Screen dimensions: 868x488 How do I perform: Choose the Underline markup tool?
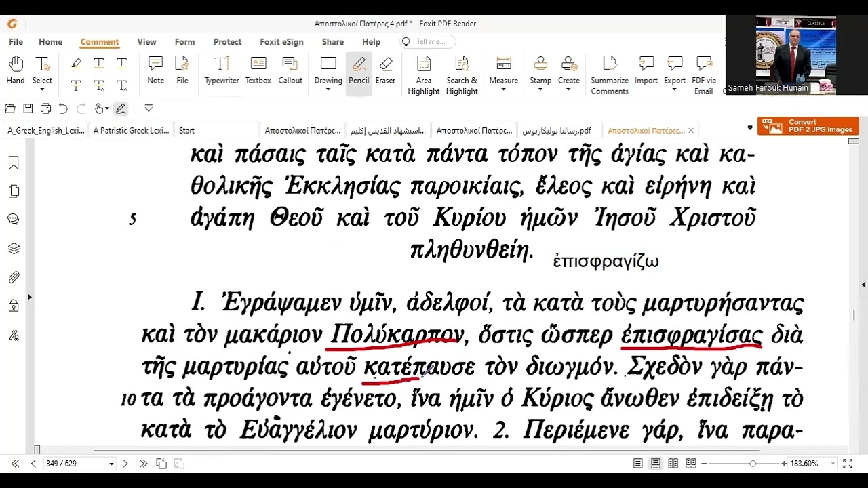121,63
